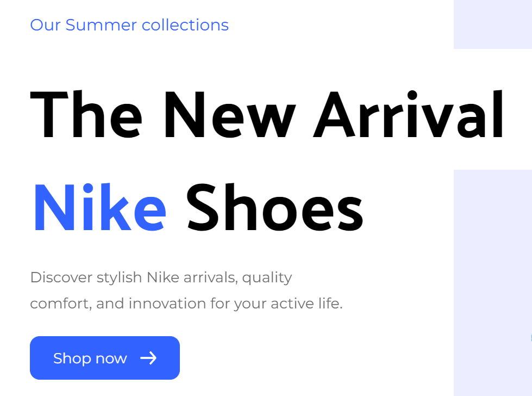The height and width of the screenshot is (396, 532).
Task: Click the word 'Our' in the tagline
Action: [x=46, y=25]
